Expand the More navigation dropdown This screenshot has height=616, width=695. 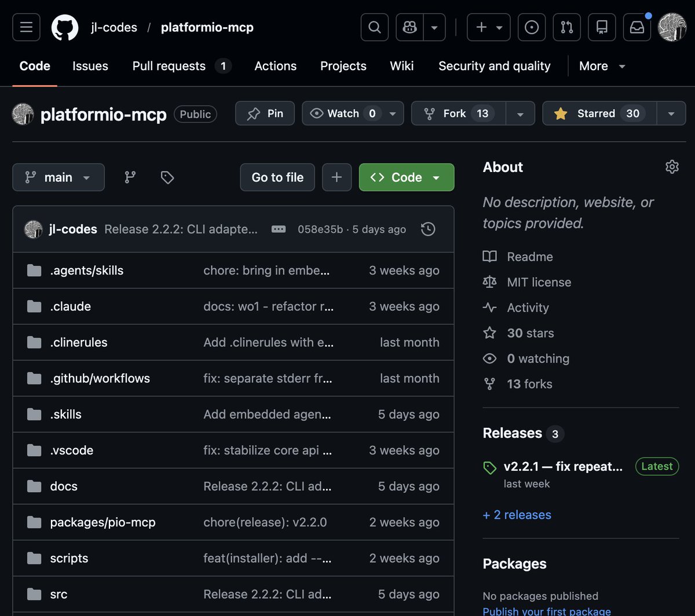[x=602, y=66]
